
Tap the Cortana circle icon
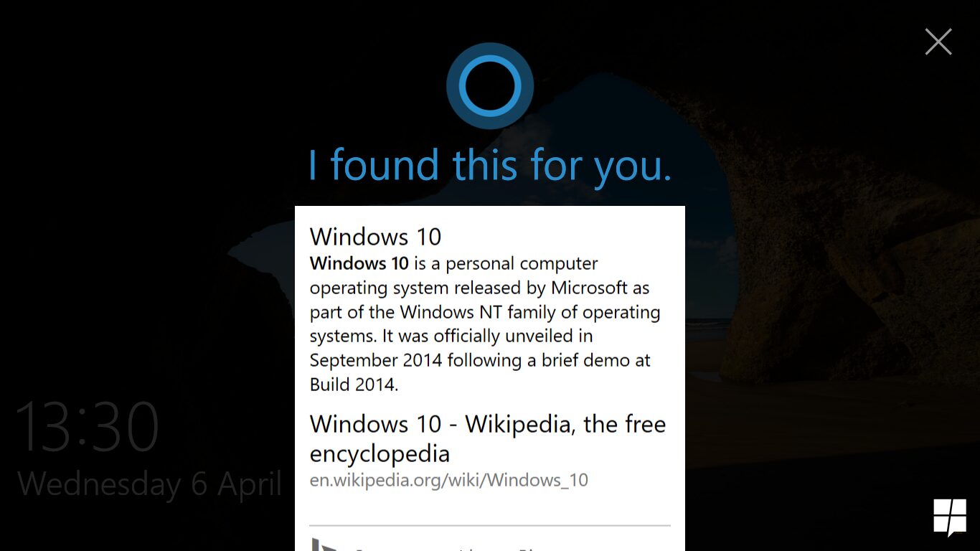[x=490, y=86]
